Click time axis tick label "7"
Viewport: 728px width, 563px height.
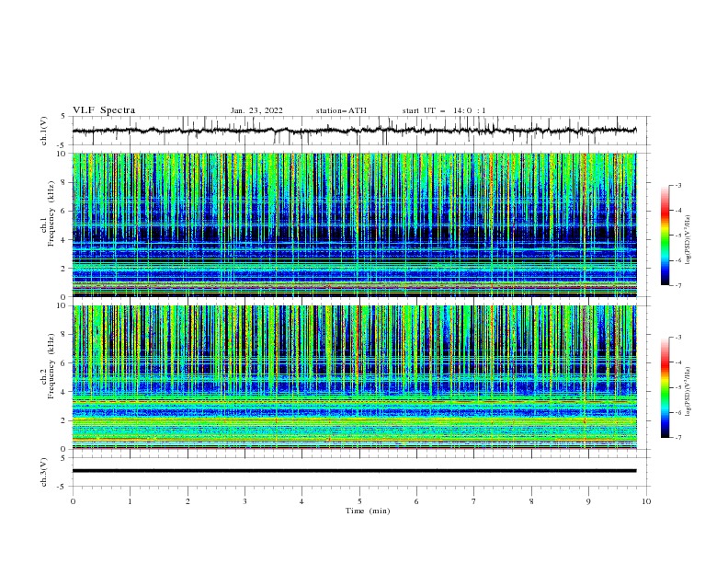click(x=474, y=501)
